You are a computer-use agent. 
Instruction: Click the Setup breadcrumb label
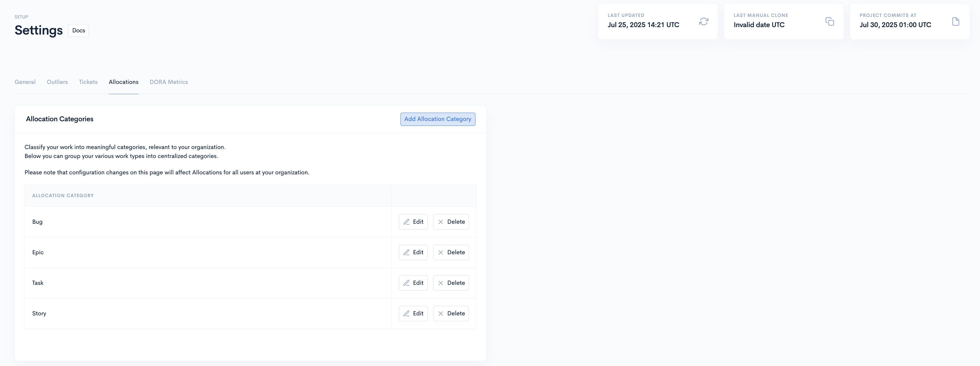click(x=21, y=17)
